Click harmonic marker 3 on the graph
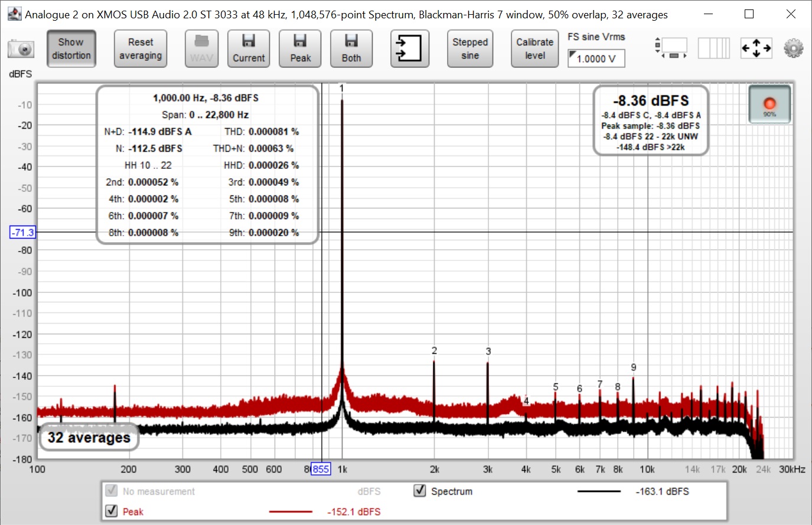 pyautogui.click(x=488, y=351)
